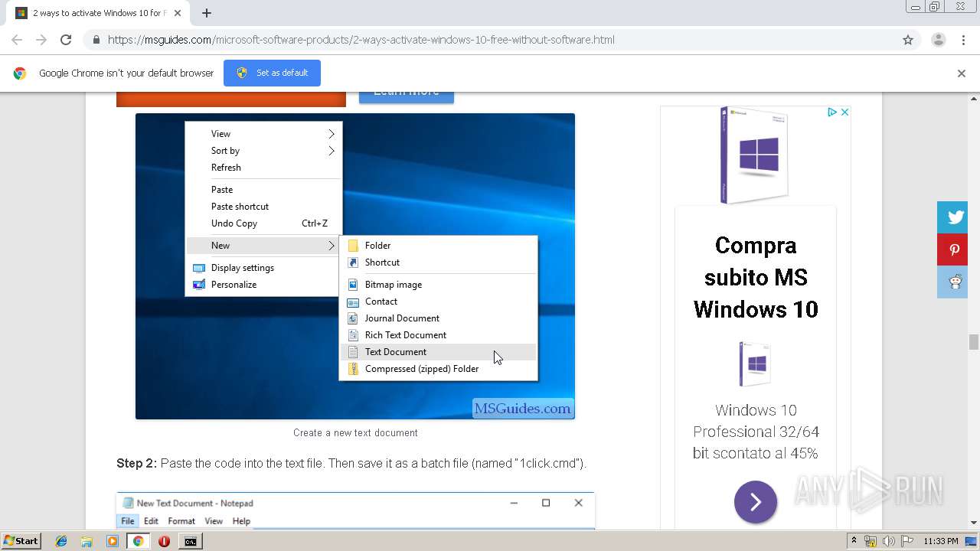This screenshot has width=980, height=551.
Task: Click the screenshot of the desktop context menu
Action: [x=355, y=266]
